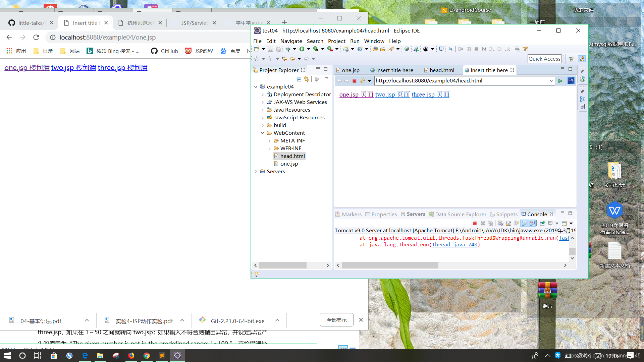Image resolution: width=644 pixels, height=362 pixels.
Task: Open the Window menu in Eclipse
Action: coord(374,41)
